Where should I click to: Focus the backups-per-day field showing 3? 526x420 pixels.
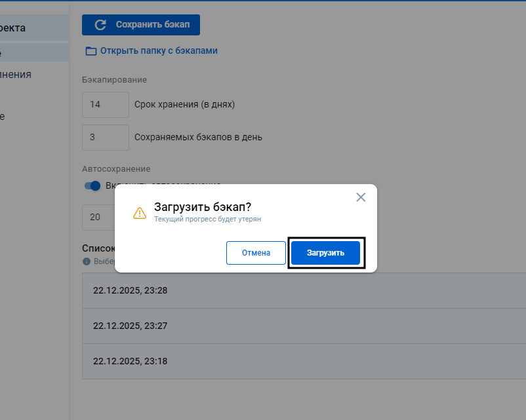click(106, 138)
